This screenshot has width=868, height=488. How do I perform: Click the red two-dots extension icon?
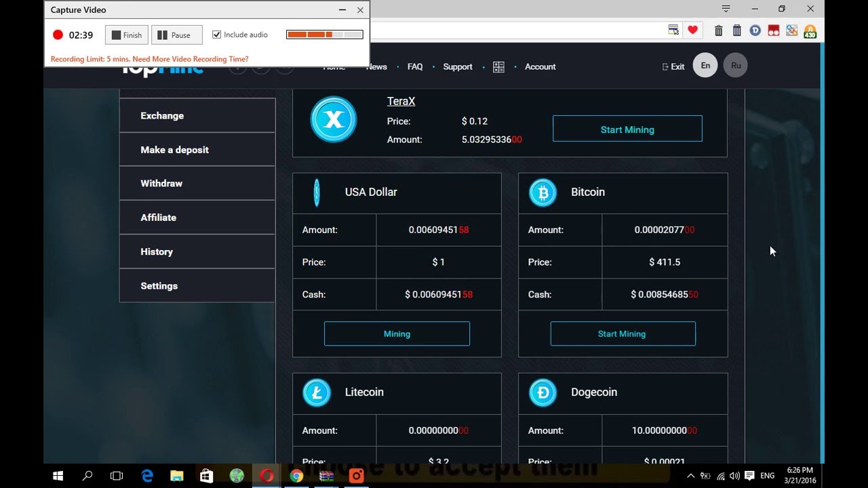[x=774, y=30]
